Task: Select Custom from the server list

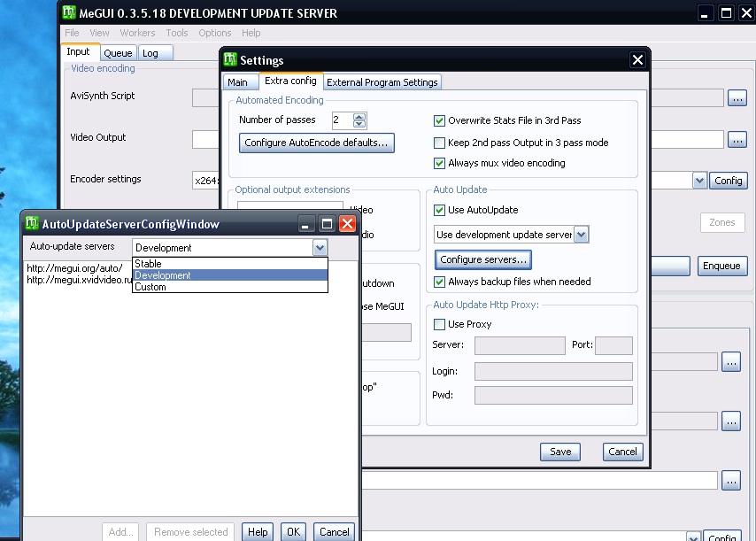Action: point(230,287)
